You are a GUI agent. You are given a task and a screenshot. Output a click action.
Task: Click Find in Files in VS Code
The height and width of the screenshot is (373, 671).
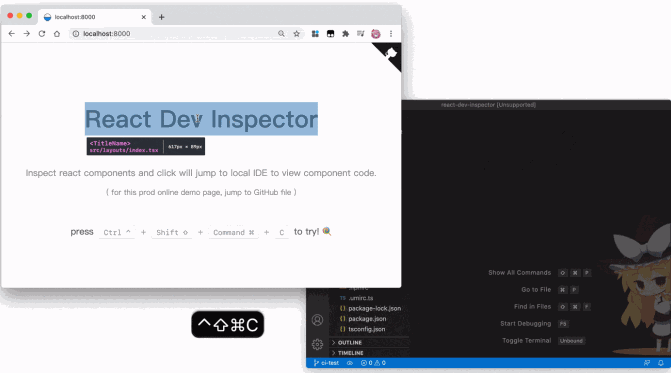(532, 307)
